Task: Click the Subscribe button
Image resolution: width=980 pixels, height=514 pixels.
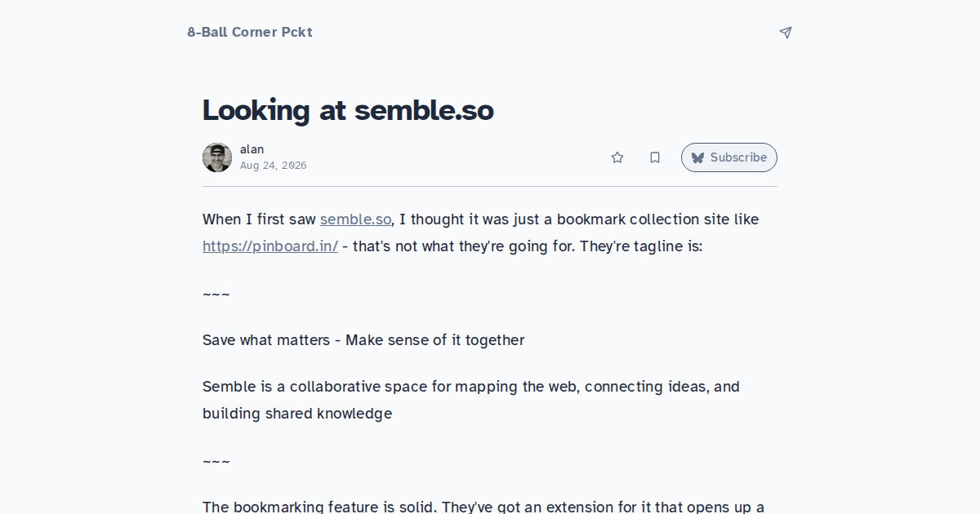Action: [729, 157]
